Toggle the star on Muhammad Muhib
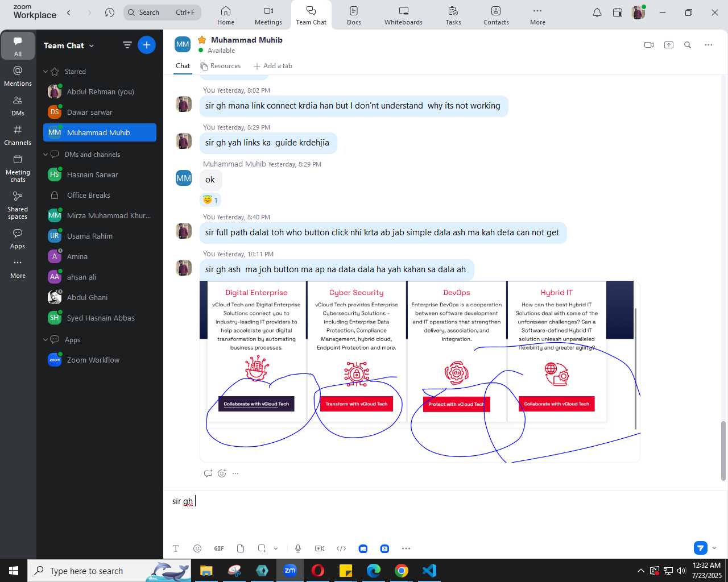Viewport: 728px width, 582px height. coord(202,40)
